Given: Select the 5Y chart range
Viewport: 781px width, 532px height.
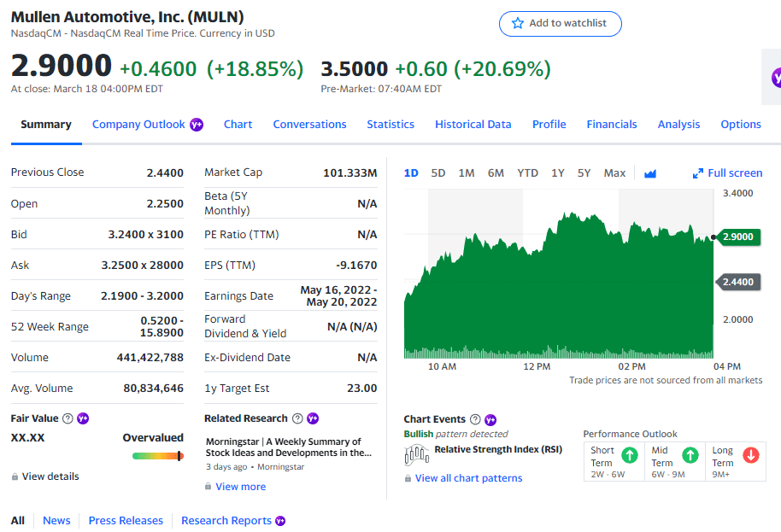Looking at the screenshot, I should coord(584,173).
